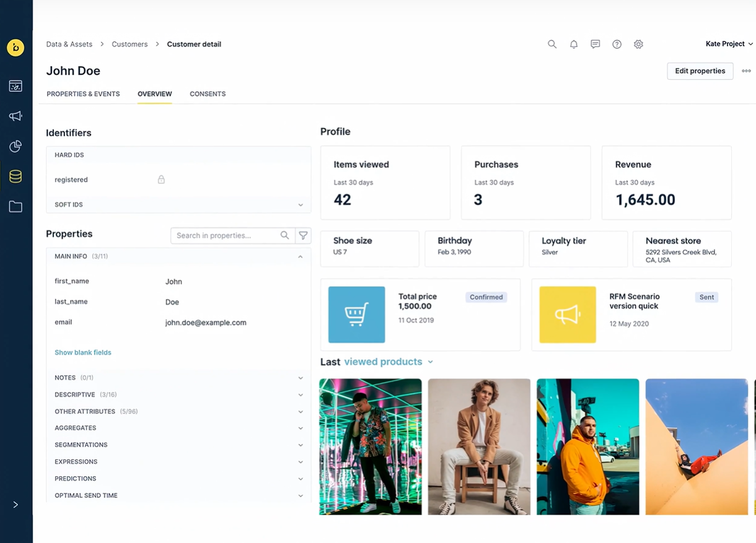Click the Purchases card
The height and width of the screenshot is (543, 756).
(526, 183)
